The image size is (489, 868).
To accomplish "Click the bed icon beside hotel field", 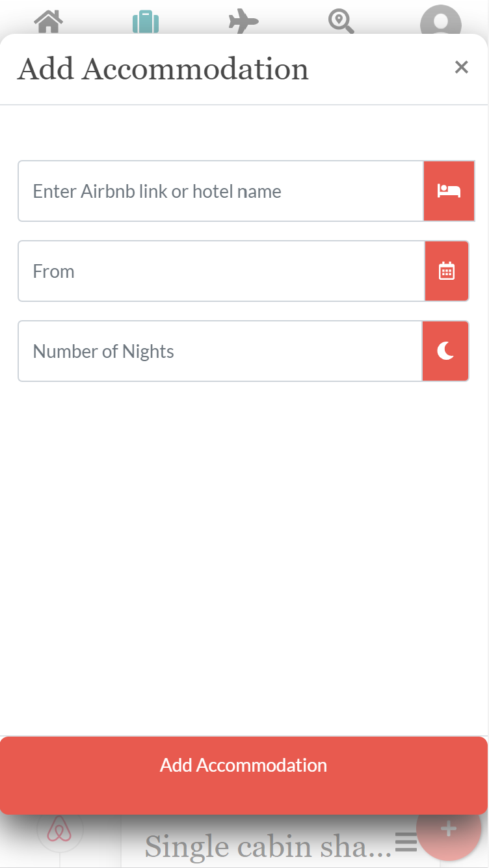I will pos(449,191).
